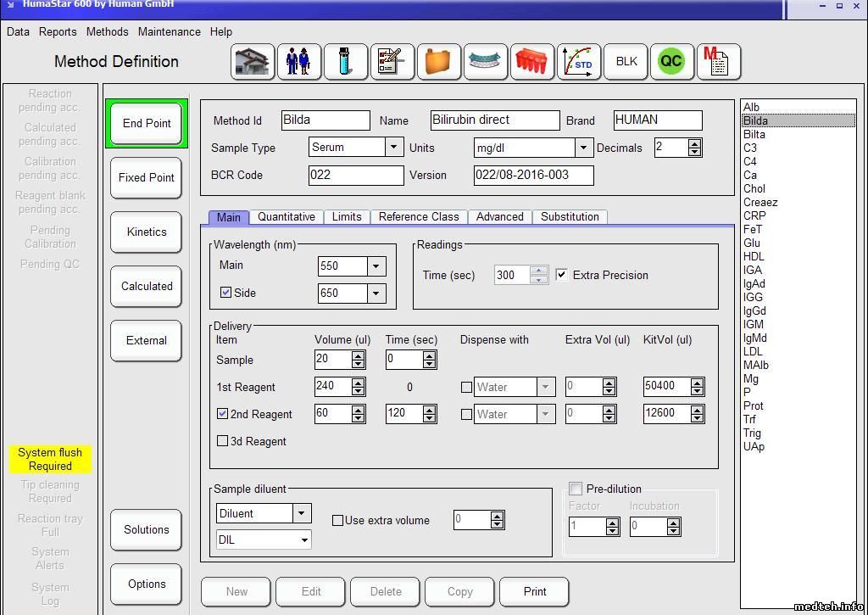Click the BLK blank toolbar button
This screenshot has width=868, height=615.
(x=626, y=62)
